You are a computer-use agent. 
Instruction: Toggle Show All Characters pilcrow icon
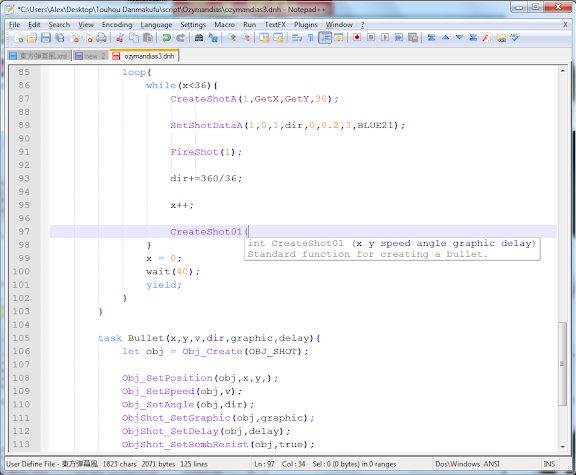point(310,37)
